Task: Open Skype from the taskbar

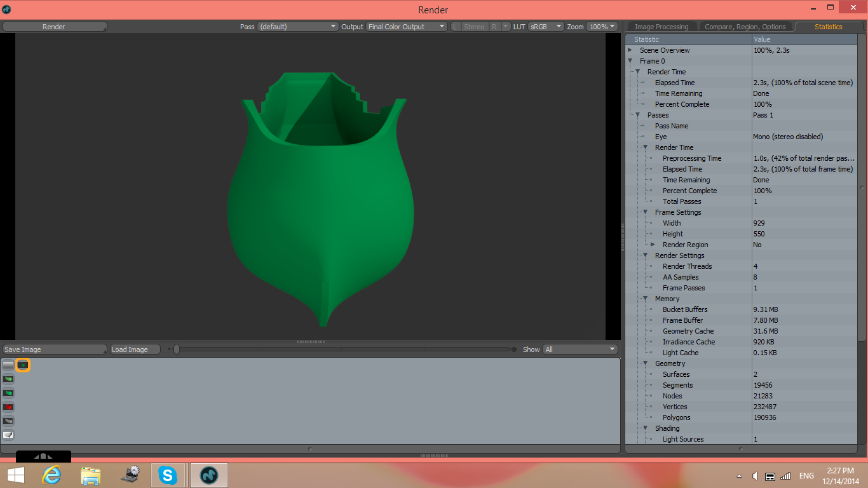Action: click(168, 475)
